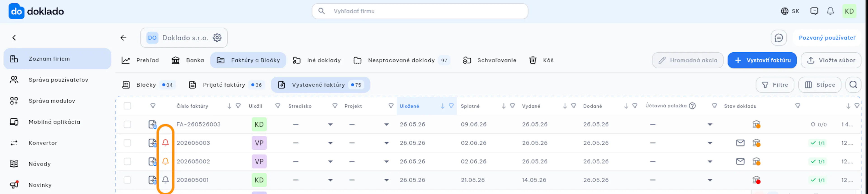Sort by Číslo faktúry column arrow

point(229,106)
